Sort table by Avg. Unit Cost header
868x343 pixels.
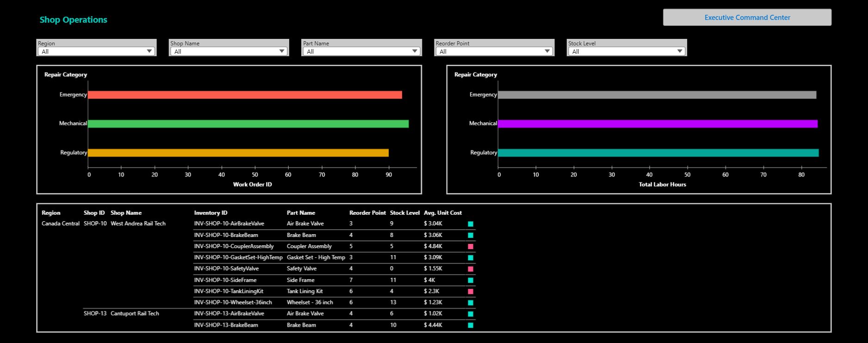point(442,213)
